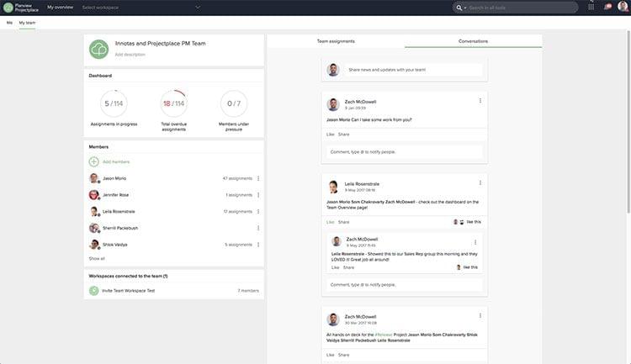
Task: Open more options for Jason Morio
Action: [x=258, y=178]
